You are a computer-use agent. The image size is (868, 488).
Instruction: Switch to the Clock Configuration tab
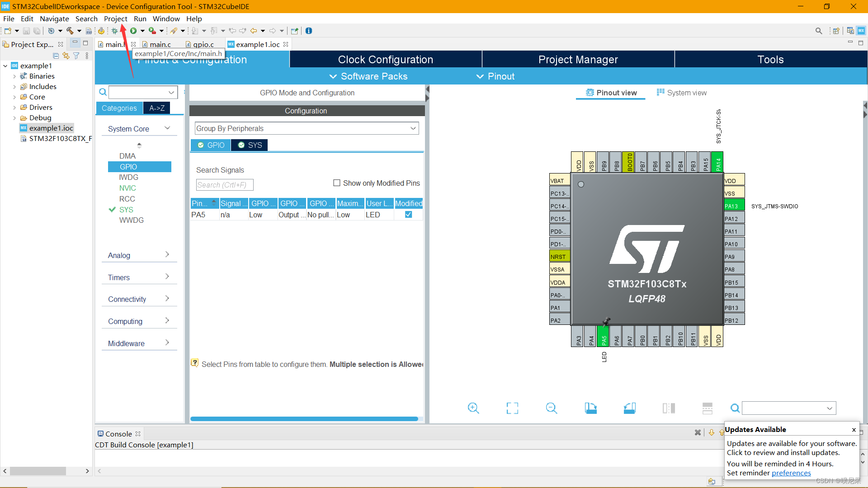tap(385, 60)
